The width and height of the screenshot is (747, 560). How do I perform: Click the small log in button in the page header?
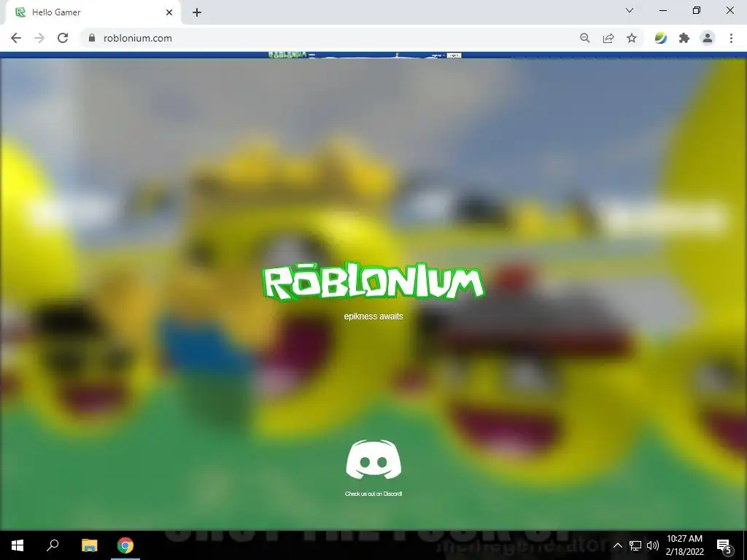click(454, 55)
